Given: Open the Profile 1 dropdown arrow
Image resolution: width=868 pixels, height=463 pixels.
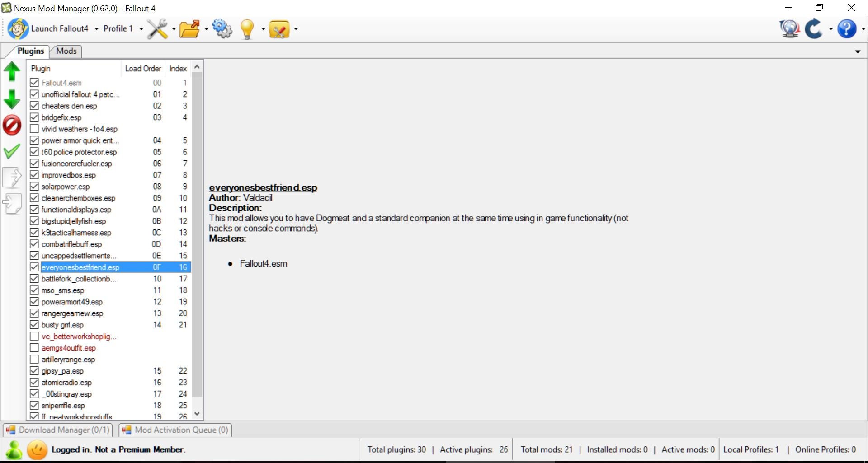Looking at the screenshot, I should (141, 29).
